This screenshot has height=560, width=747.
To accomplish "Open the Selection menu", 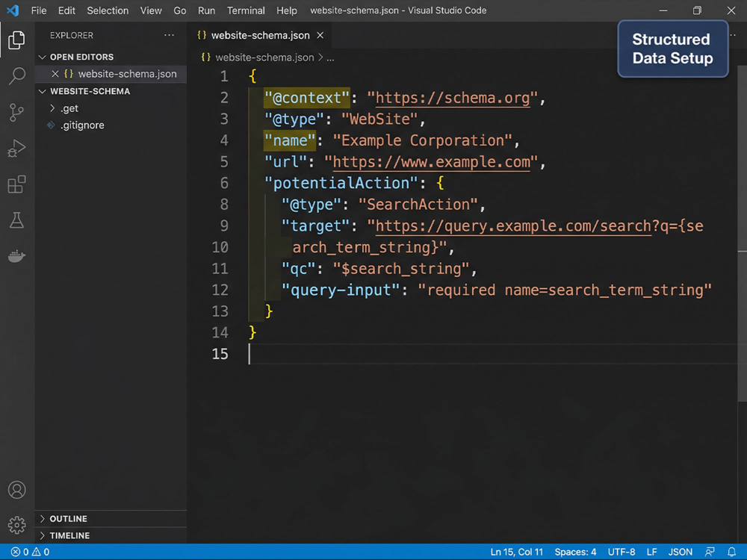I will click(108, 10).
